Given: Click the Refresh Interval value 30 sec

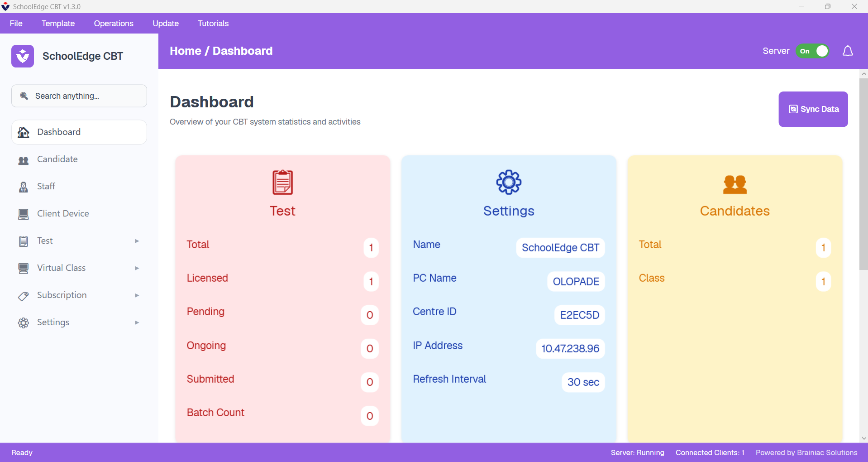Looking at the screenshot, I should coord(583,382).
